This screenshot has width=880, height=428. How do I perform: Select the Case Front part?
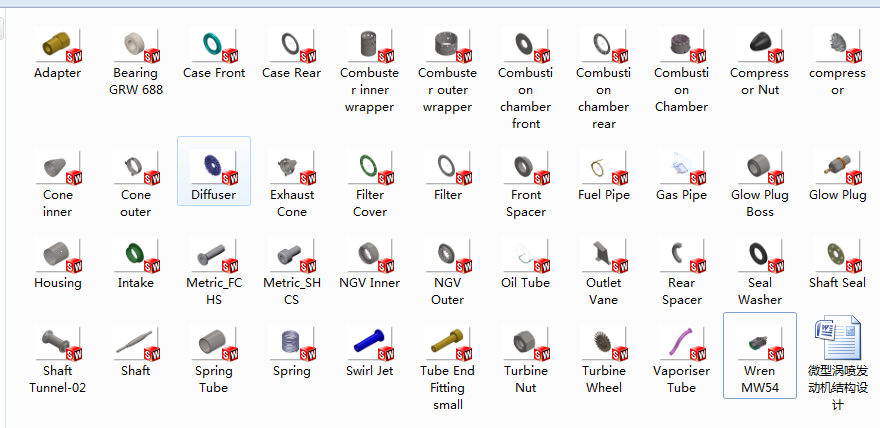coord(213,46)
